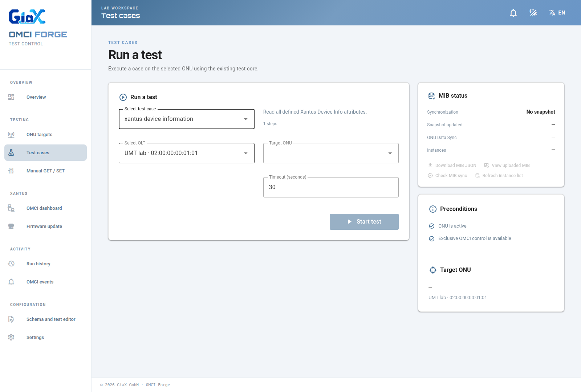Open the Select OLT dropdown
Viewport: 581px width, 392px height.
[187, 153]
